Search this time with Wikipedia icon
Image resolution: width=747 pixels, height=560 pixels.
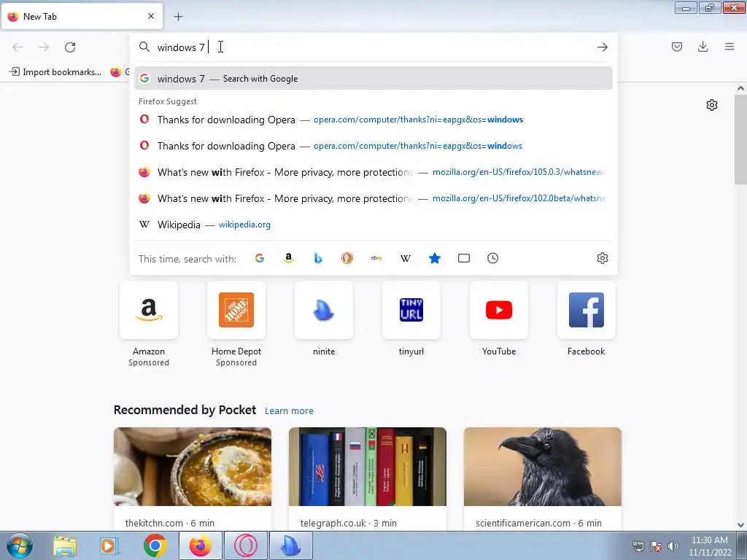(406, 258)
